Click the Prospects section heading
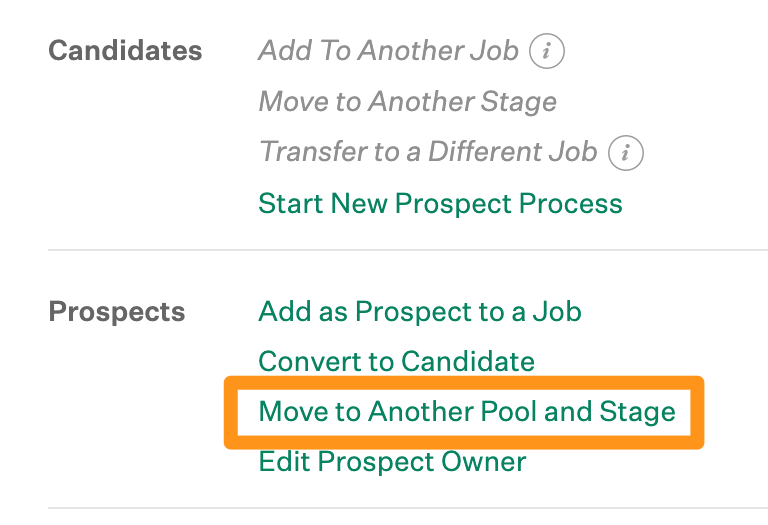This screenshot has width=768, height=525. 117,311
